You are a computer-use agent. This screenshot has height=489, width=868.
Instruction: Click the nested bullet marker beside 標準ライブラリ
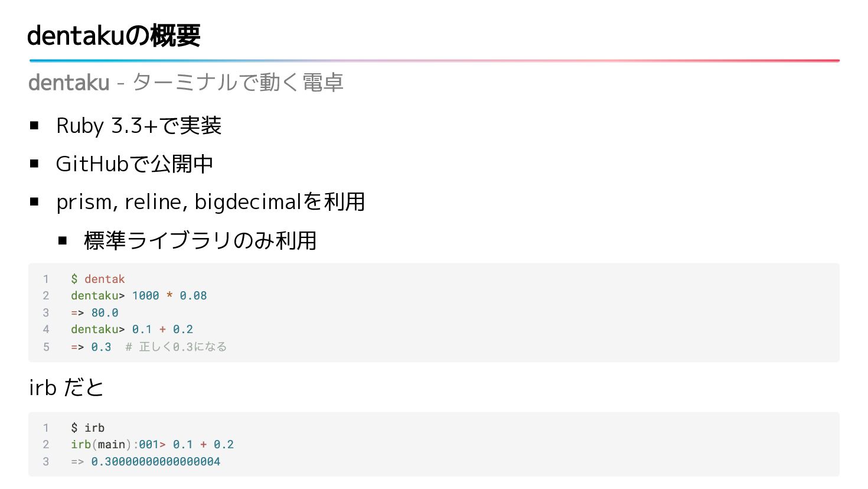click(x=63, y=240)
